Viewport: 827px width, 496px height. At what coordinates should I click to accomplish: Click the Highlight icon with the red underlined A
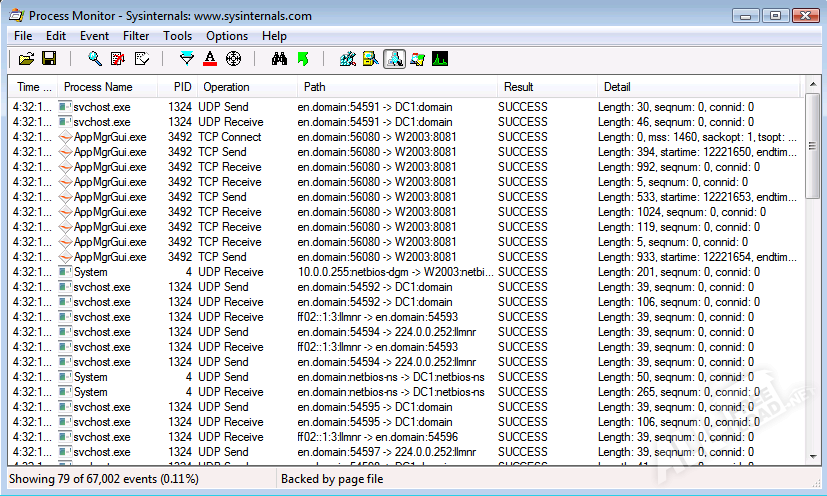[210, 59]
